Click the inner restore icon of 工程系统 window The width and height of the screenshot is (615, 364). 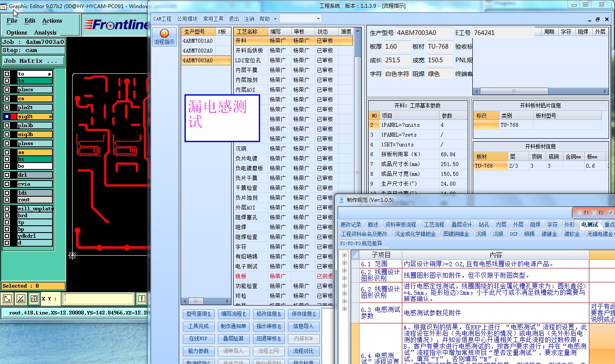click(x=597, y=19)
